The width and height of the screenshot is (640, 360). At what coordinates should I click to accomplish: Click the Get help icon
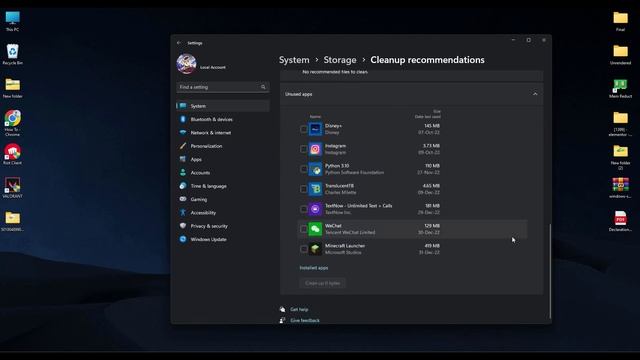pos(282,309)
